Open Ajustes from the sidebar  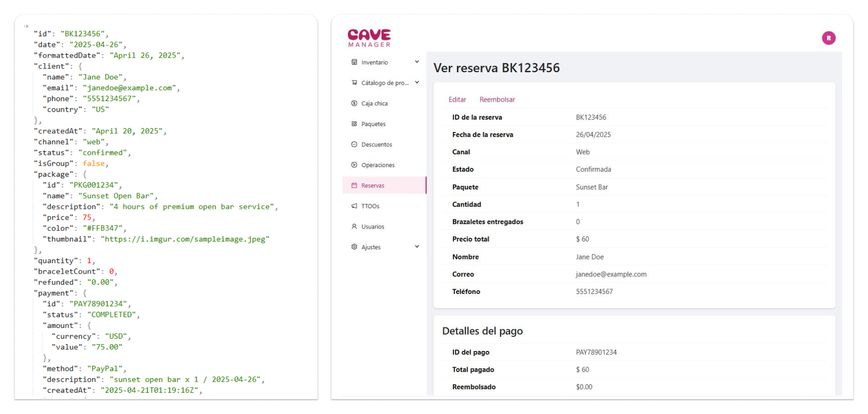[384, 247]
